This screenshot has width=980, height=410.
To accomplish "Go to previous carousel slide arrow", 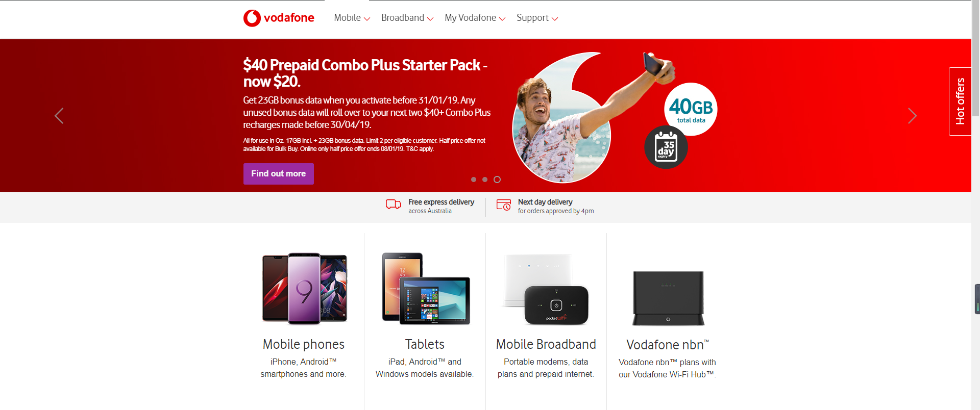I will [59, 116].
